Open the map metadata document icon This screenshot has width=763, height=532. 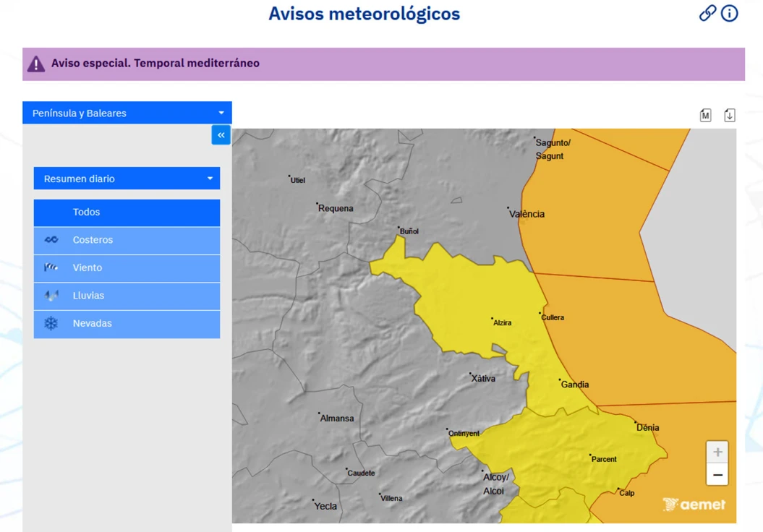click(705, 114)
